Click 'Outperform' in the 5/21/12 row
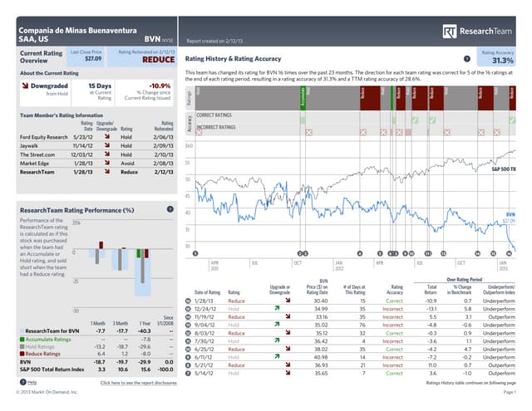532x411 pixels. 501,365
